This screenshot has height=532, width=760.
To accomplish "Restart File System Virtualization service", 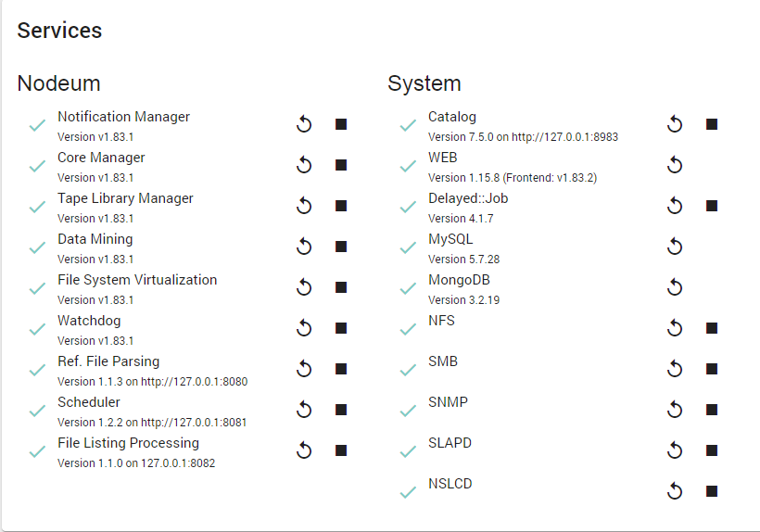I will point(304,287).
